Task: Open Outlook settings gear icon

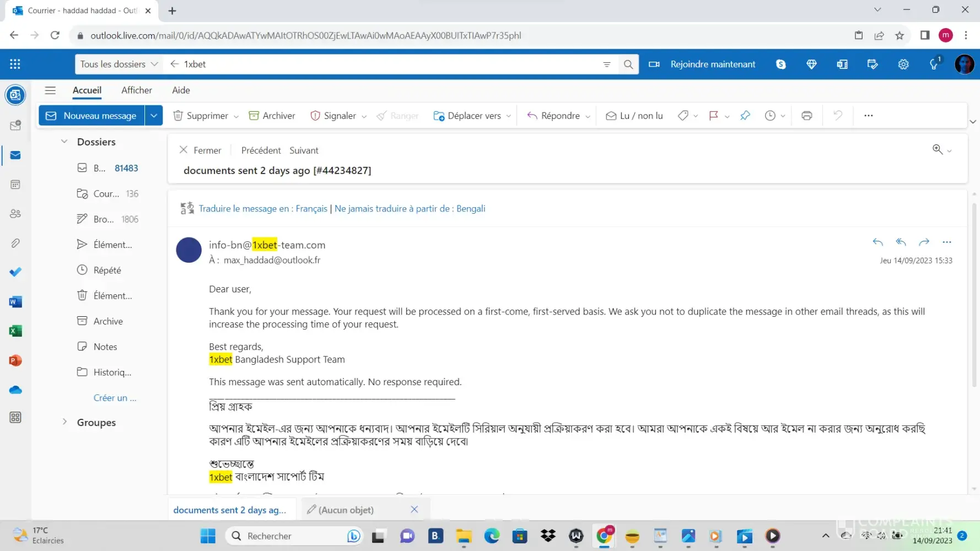Action: click(x=903, y=64)
